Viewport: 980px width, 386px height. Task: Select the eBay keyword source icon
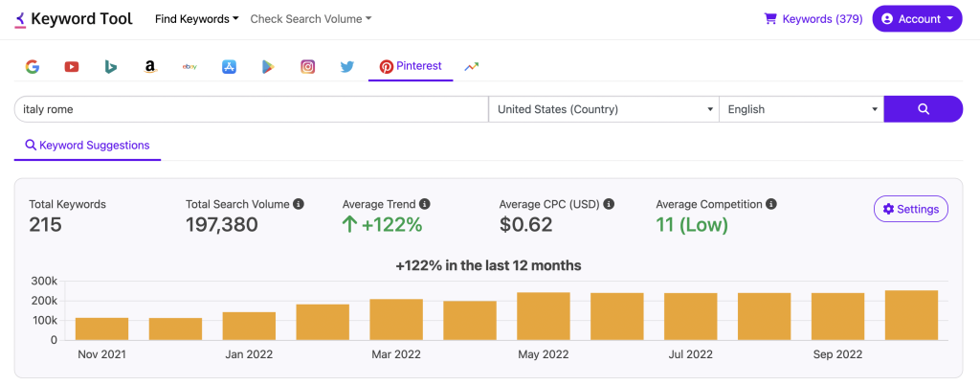coord(190,66)
